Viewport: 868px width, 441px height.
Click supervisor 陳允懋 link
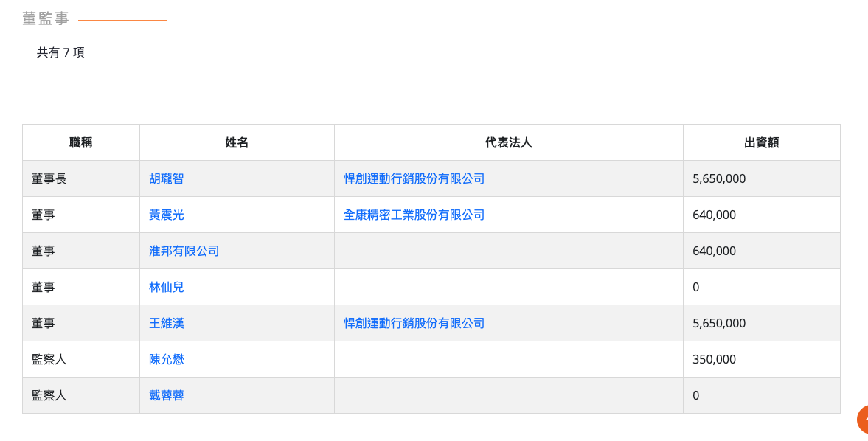[x=166, y=359]
